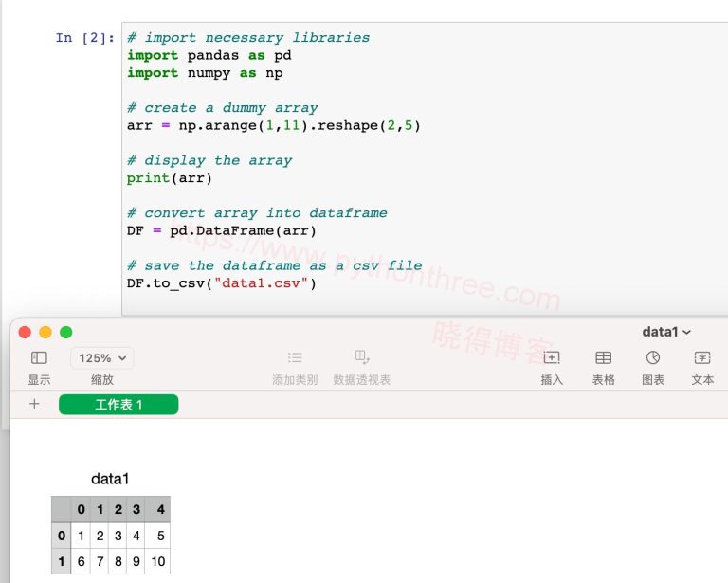This screenshot has width=728, height=583.
Task: Select the 工作表 1 sheet tab
Action: [x=118, y=405]
